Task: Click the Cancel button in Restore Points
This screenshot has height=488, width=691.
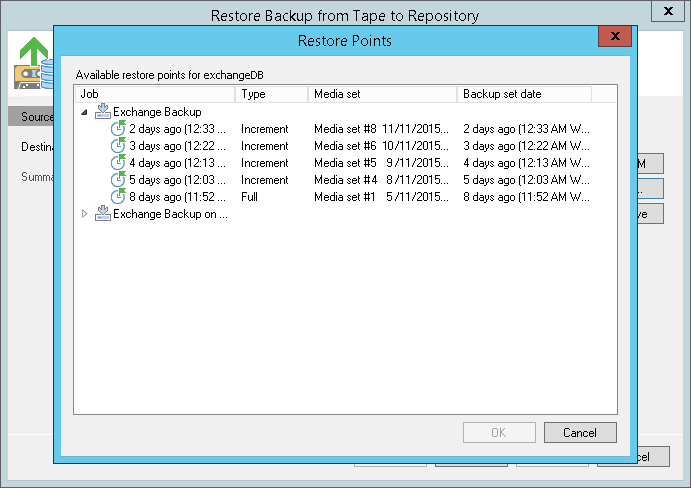Action: pyautogui.click(x=580, y=432)
